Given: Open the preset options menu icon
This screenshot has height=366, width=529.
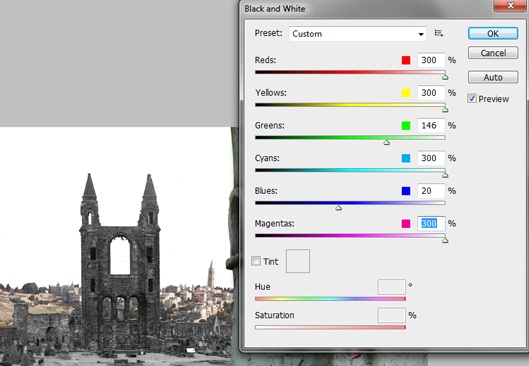Looking at the screenshot, I should coord(439,33).
